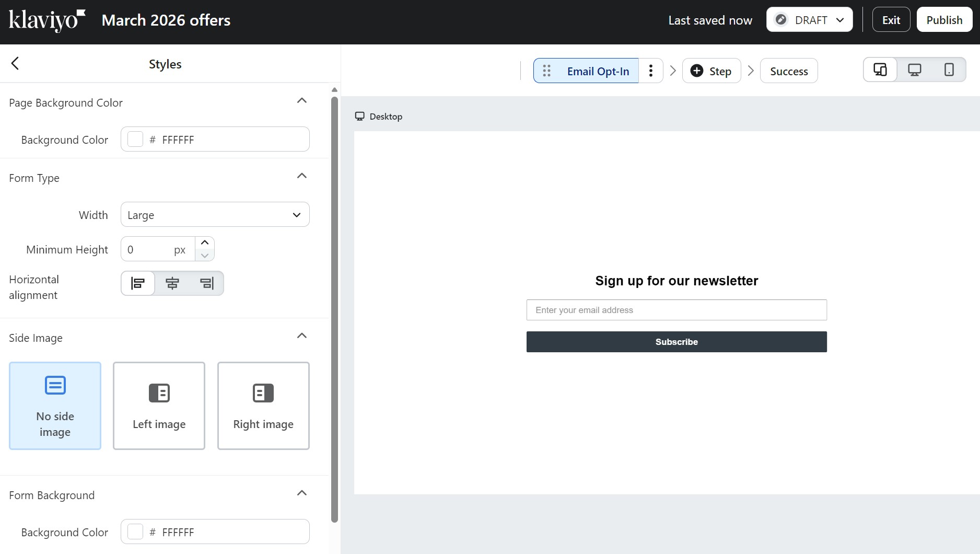Collapse the Form Type section
Viewport: 980px width, 554px height.
pos(302,176)
